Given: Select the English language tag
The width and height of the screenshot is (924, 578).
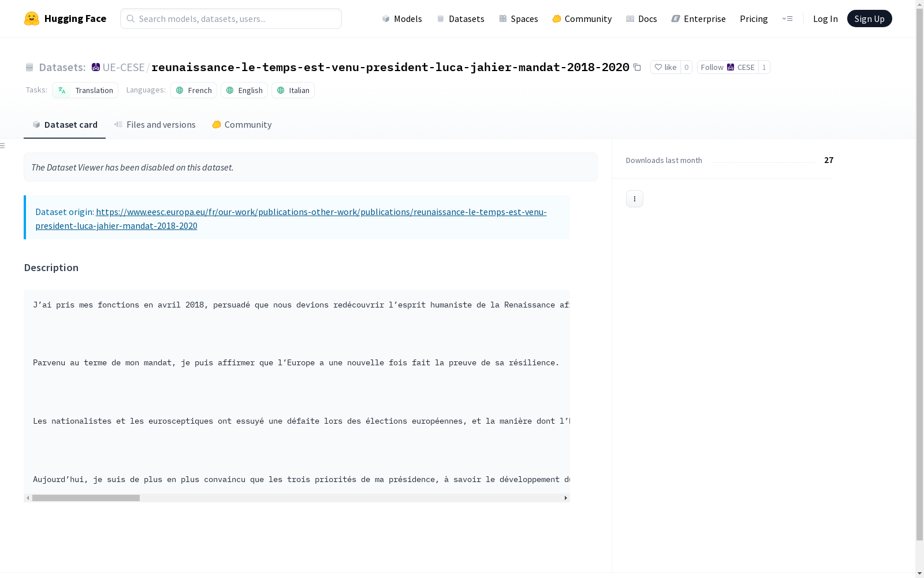Looking at the screenshot, I should pyautogui.click(x=244, y=90).
